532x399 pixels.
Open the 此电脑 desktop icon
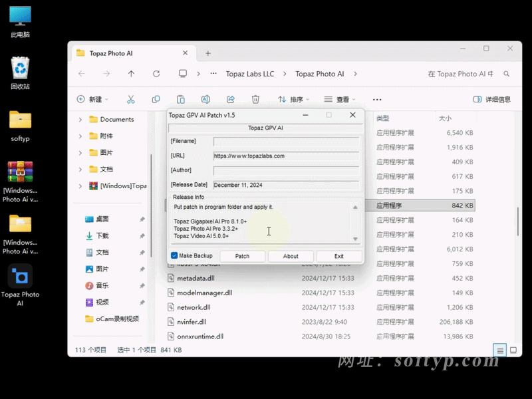(20, 21)
